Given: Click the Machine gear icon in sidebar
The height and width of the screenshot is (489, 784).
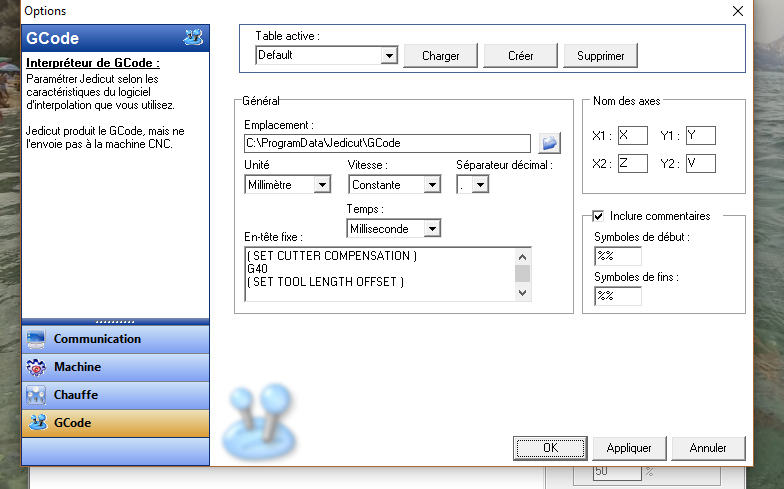Looking at the screenshot, I should (x=36, y=367).
